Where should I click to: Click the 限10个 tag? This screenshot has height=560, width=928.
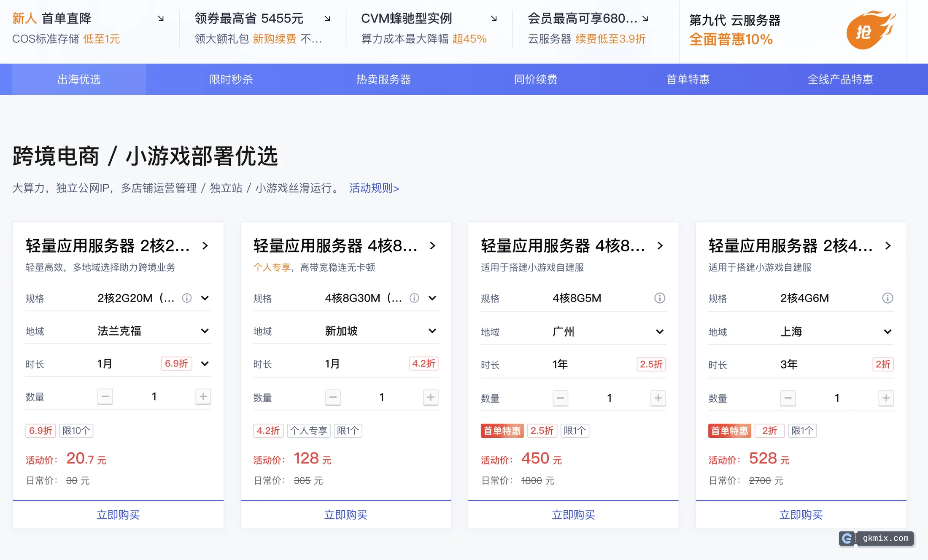tap(76, 431)
